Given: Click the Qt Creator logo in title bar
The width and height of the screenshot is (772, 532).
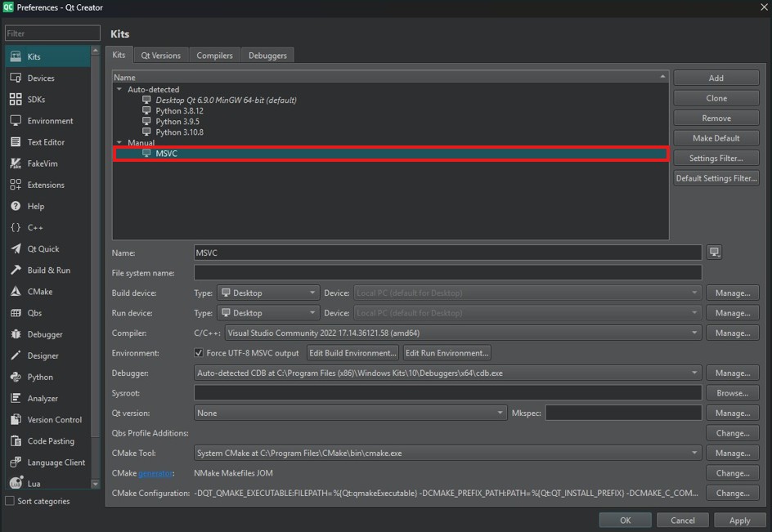Looking at the screenshot, I should coord(8,7).
